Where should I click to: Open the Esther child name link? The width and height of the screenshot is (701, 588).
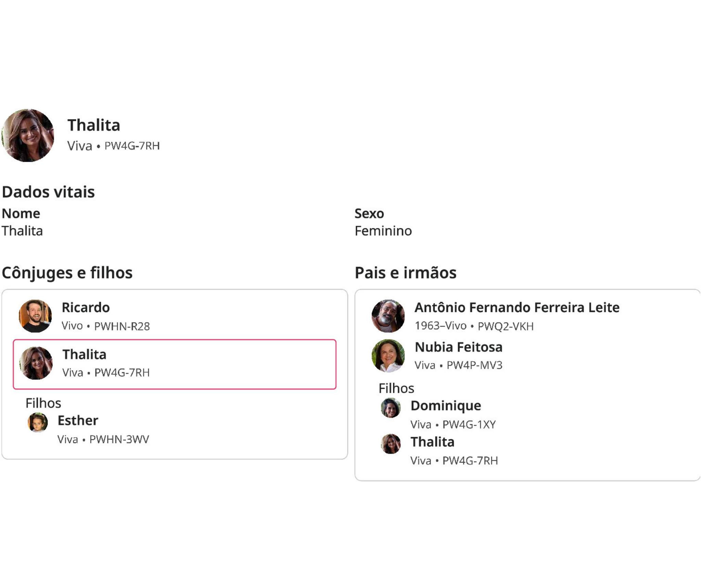tap(78, 420)
